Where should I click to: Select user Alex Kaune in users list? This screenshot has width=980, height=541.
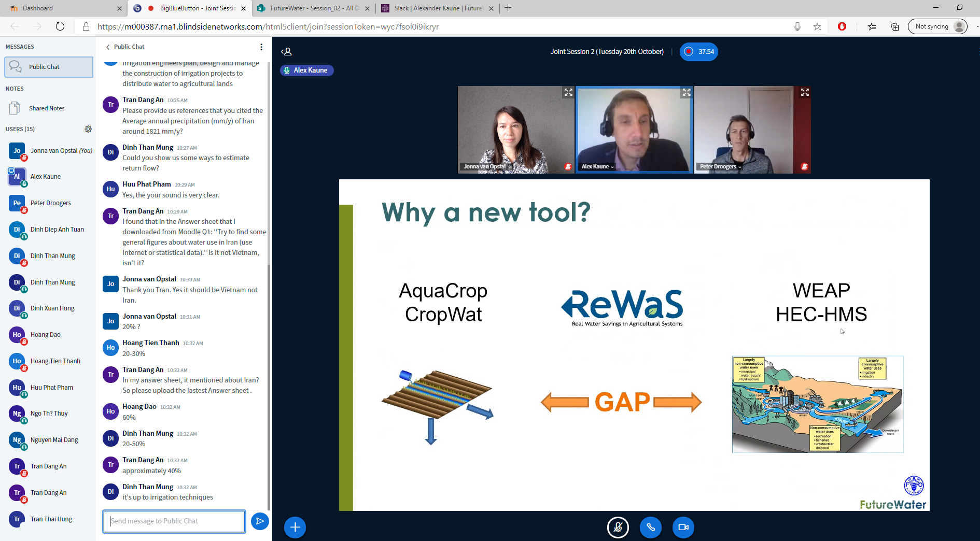[x=48, y=177]
